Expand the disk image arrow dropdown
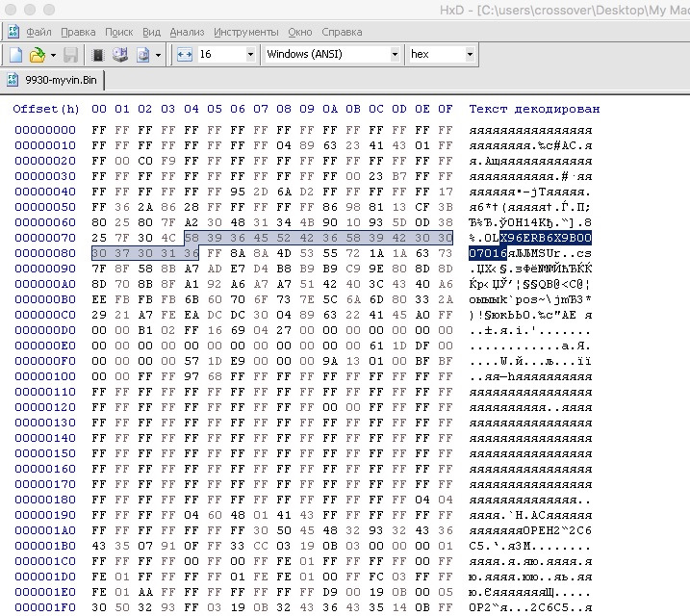 point(158,55)
